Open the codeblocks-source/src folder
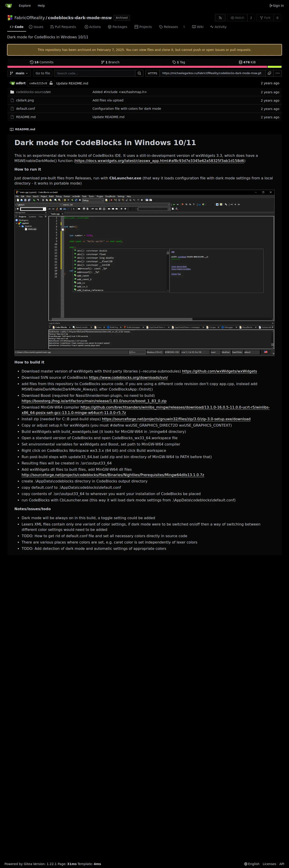The image size is (289, 868). pyautogui.click(x=33, y=92)
